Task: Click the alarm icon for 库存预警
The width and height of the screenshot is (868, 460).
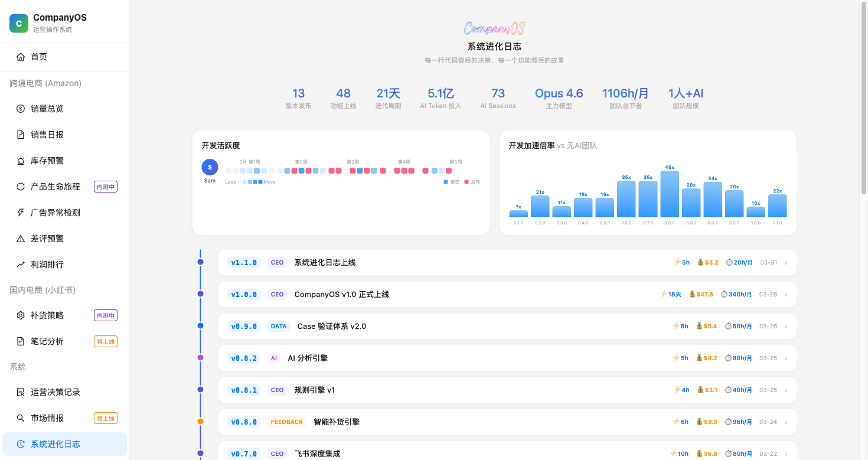Action: [x=21, y=161]
